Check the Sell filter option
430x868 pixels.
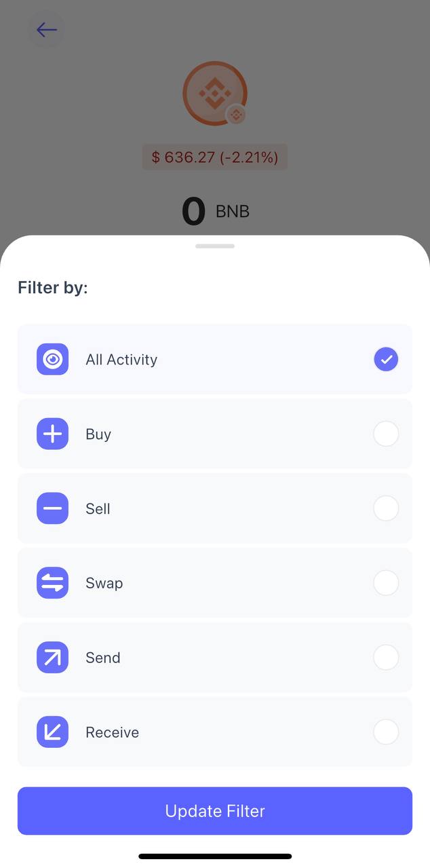pos(386,508)
